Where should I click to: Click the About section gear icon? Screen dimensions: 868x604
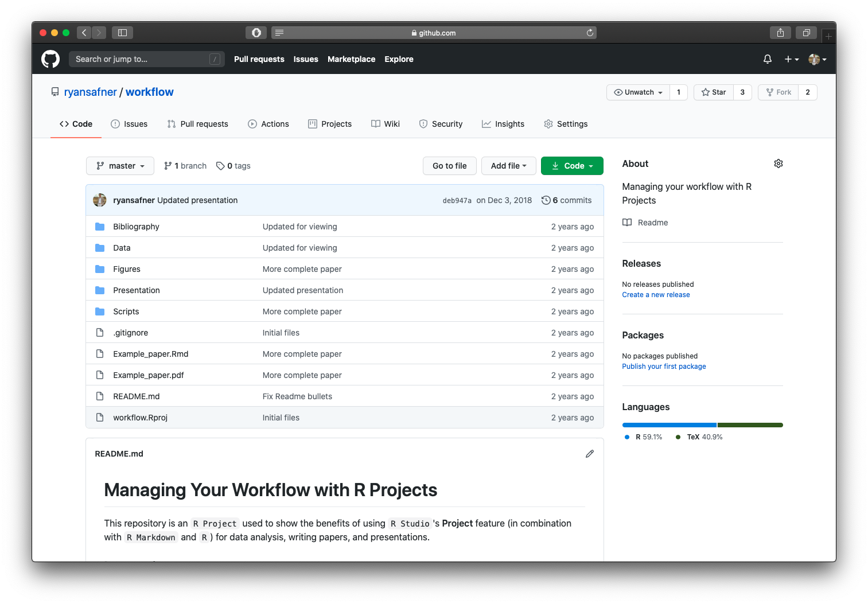(x=778, y=163)
